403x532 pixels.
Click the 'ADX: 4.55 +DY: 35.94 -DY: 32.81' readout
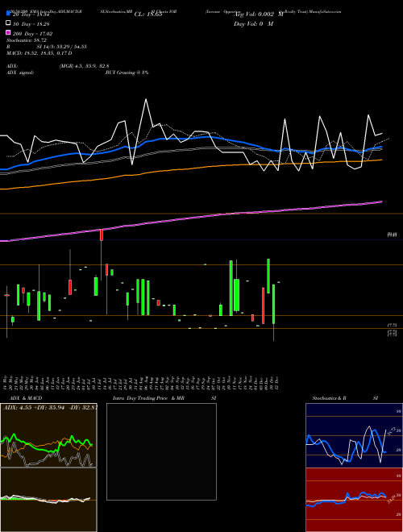click(50, 408)
